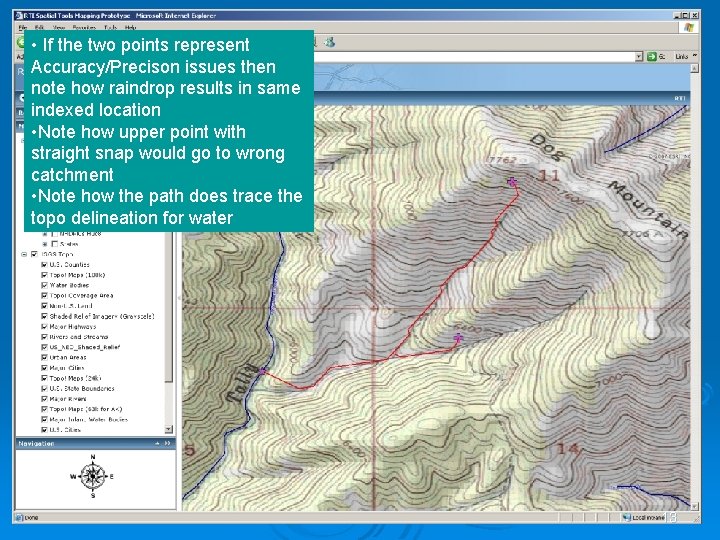Click the 'Mountain' map label
The image size is (720, 540).
coord(649,209)
